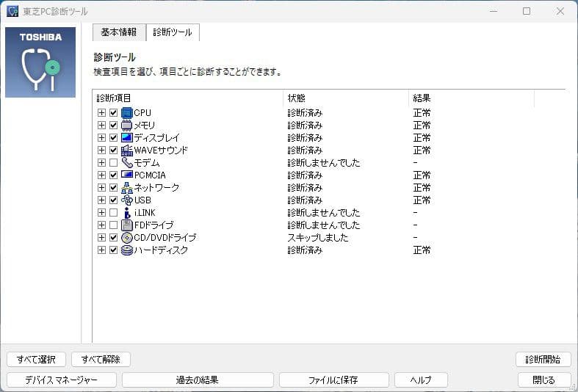Select the ネットワーク row label
This screenshot has height=392, width=578.
(x=156, y=187)
